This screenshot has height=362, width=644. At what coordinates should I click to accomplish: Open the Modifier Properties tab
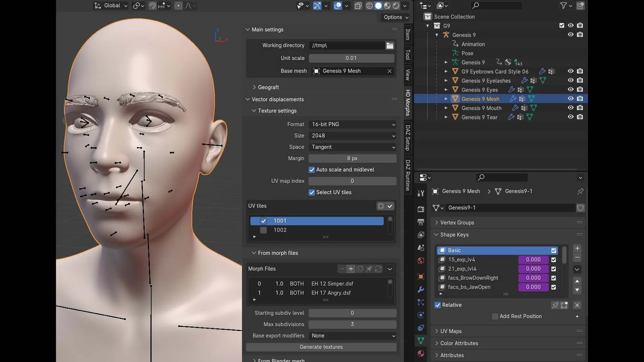pyautogui.click(x=421, y=289)
